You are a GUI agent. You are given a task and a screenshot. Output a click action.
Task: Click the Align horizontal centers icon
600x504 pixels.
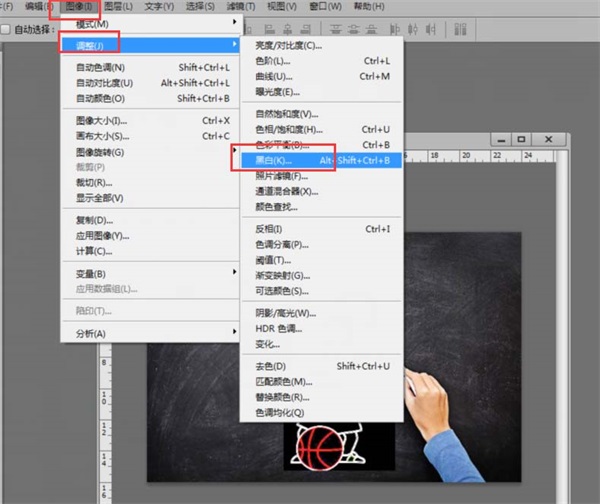(x=287, y=29)
